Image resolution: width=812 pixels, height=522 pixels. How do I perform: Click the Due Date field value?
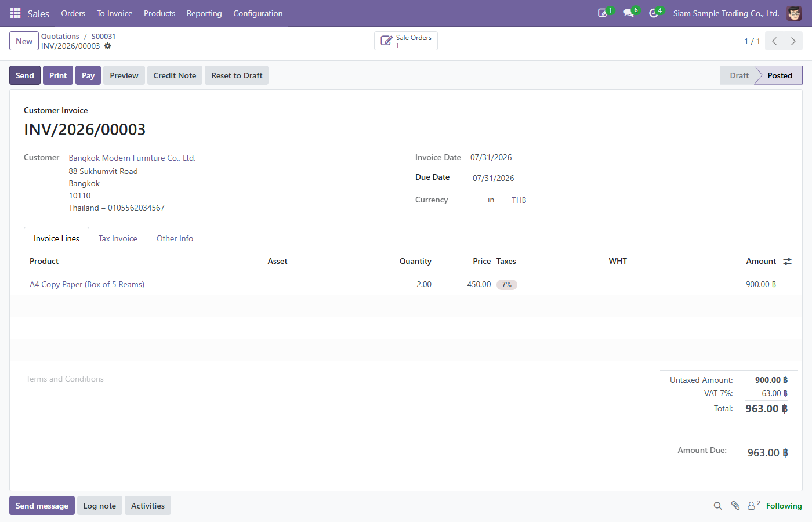pos(494,178)
